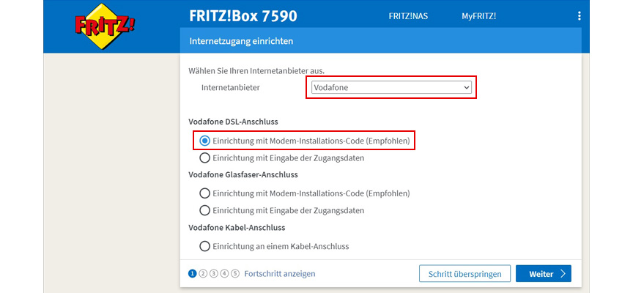Select DSL setup with Modem-Installations-Code
The width and height of the screenshot is (644, 293).
205,140
